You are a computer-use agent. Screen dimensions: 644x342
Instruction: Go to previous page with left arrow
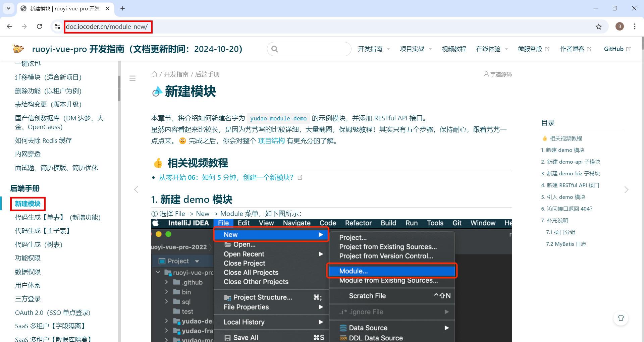point(136,189)
